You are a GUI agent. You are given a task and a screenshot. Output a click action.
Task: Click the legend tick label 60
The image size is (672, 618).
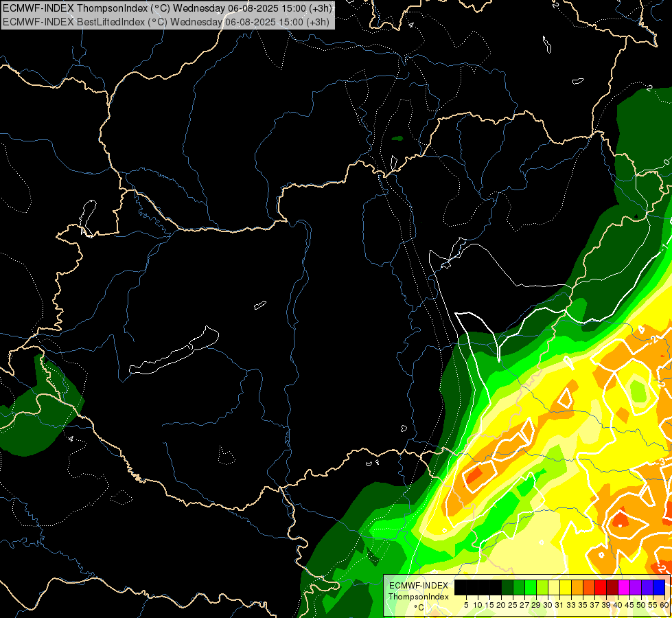point(664,605)
